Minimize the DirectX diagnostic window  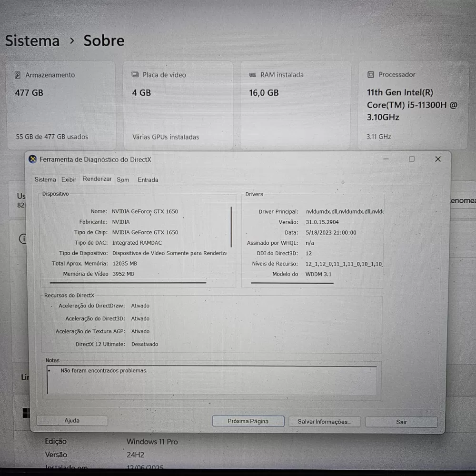pos(386,159)
